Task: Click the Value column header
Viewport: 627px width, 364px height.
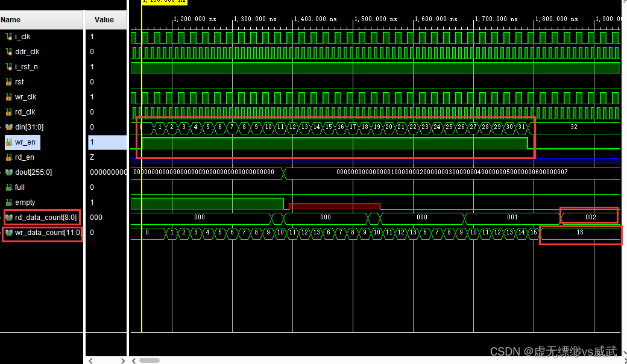Action: coord(106,19)
